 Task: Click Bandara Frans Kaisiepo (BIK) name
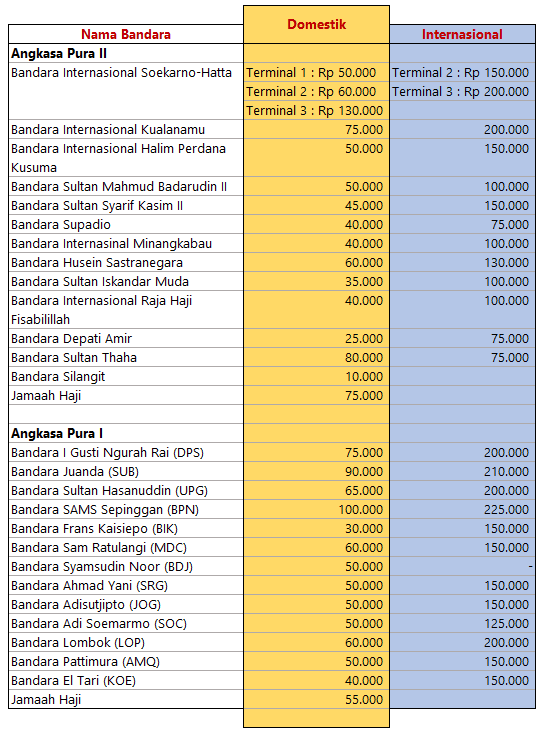click(x=94, y=529)
